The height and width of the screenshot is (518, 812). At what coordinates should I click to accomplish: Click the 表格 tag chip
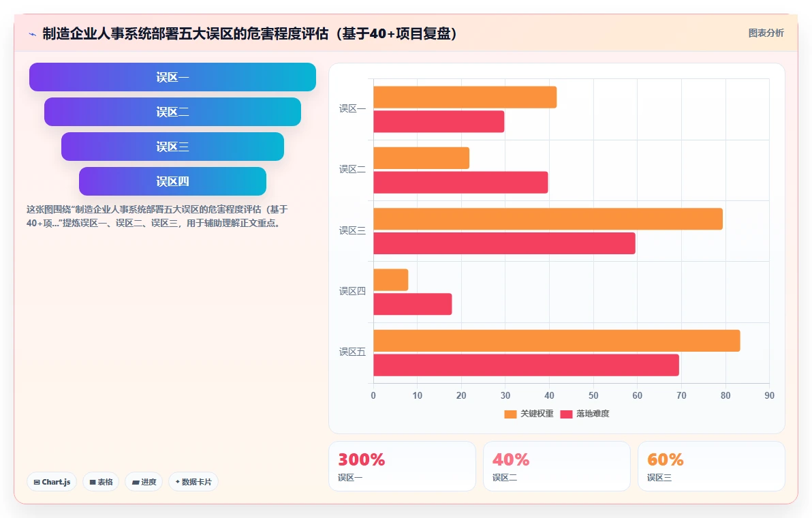pyautogui.click(x=101, y=482)
